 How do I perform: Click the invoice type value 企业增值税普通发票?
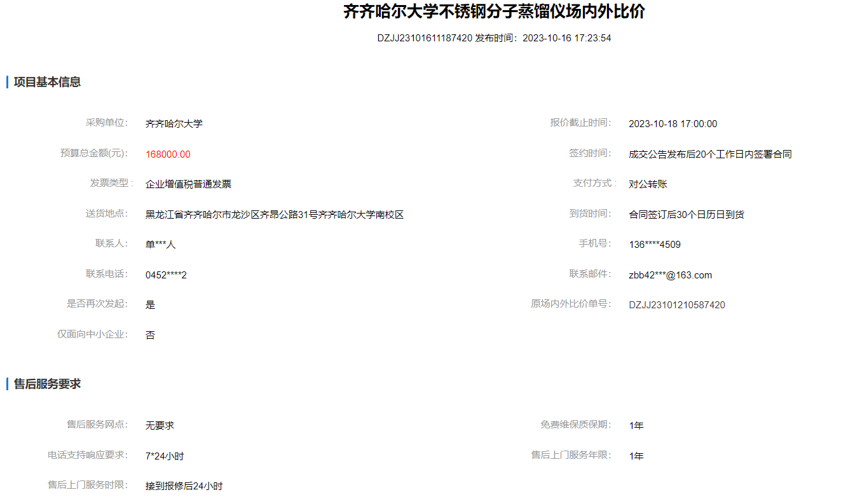tap(188, 184)
